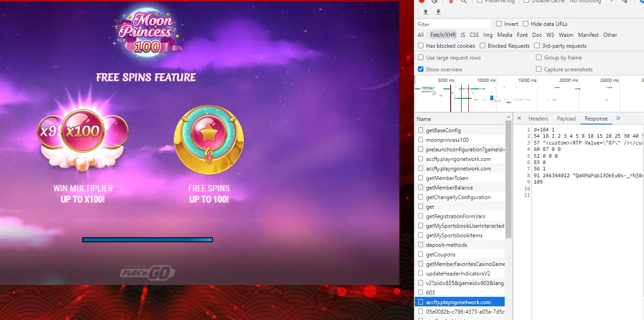Select the getCoupons request row
Image resolution: width=644 pixels, height=320 pixels.
[460, 255]
